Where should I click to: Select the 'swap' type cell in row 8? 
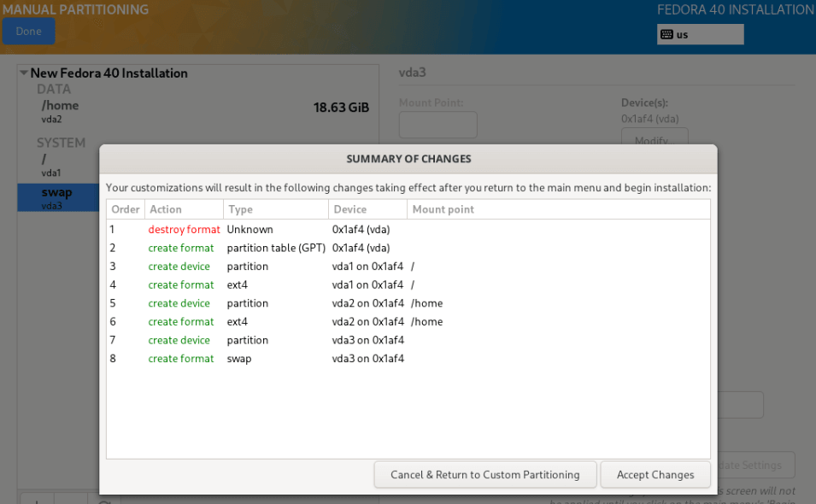click(x=239, y=359)
